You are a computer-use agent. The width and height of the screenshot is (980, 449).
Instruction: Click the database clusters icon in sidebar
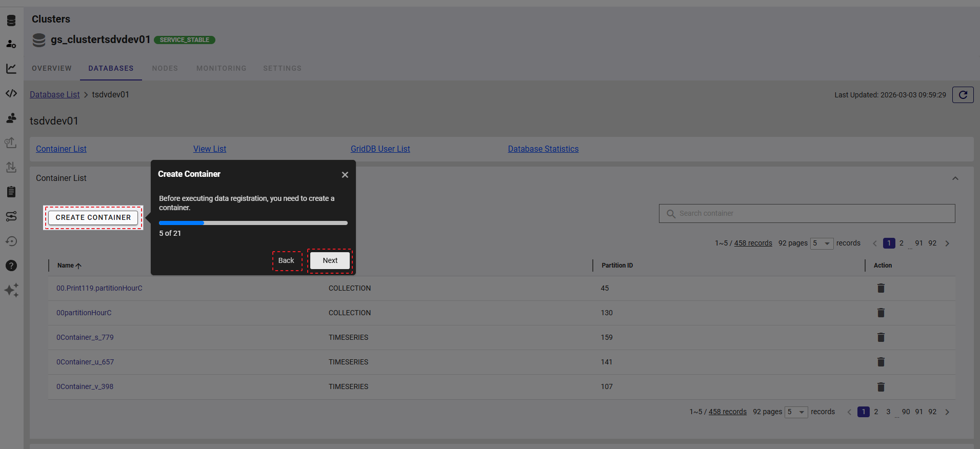point(11,21)
